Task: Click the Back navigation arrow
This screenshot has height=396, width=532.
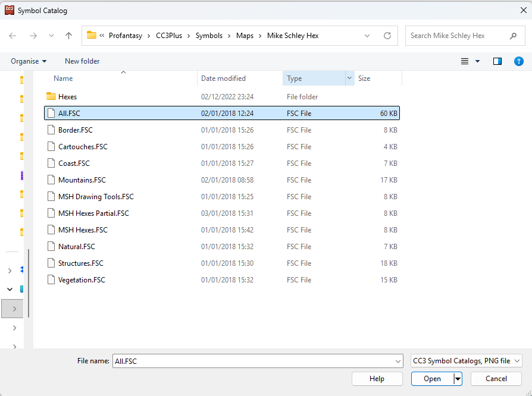Action: pos(13,36)
